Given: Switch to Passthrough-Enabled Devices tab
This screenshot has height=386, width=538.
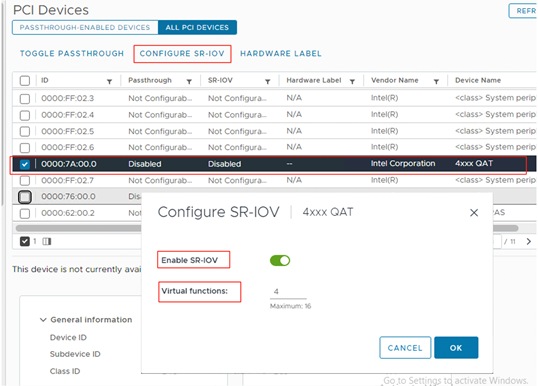Looking at the screenshot, I should (x=85, y=27).
